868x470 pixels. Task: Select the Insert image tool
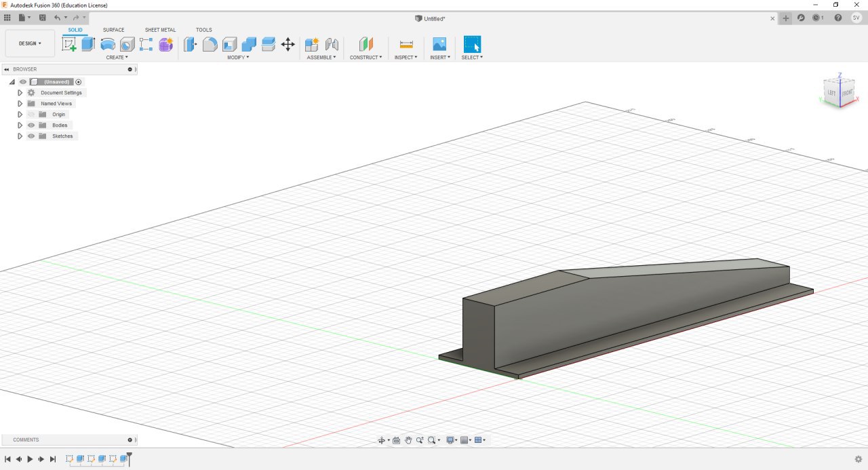(439, 45)
